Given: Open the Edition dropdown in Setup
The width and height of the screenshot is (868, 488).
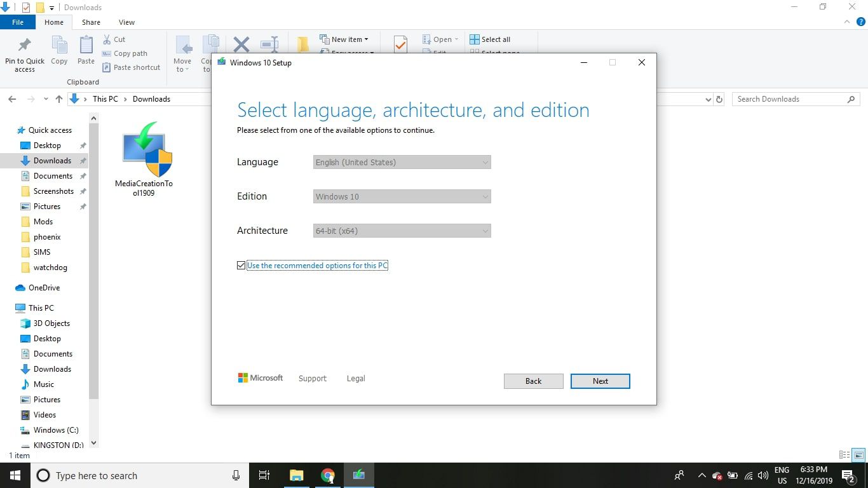Looking at the screenshot, I should coord(402,196).
